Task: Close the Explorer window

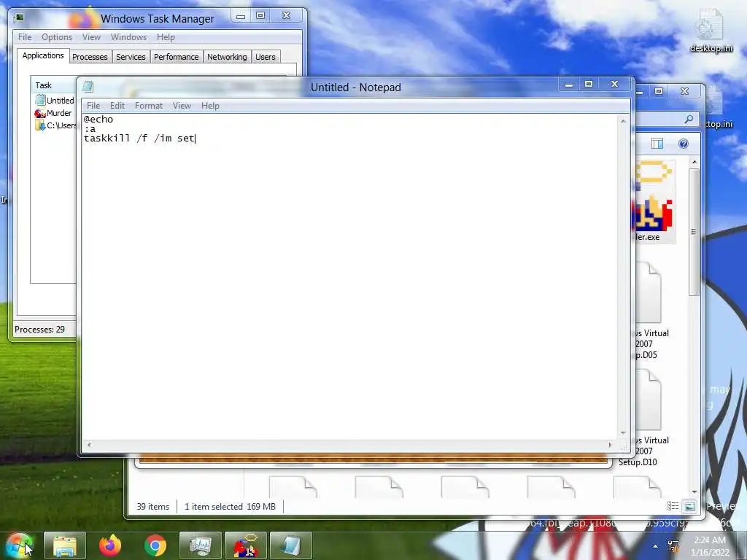Action: (x=684, y=91)
